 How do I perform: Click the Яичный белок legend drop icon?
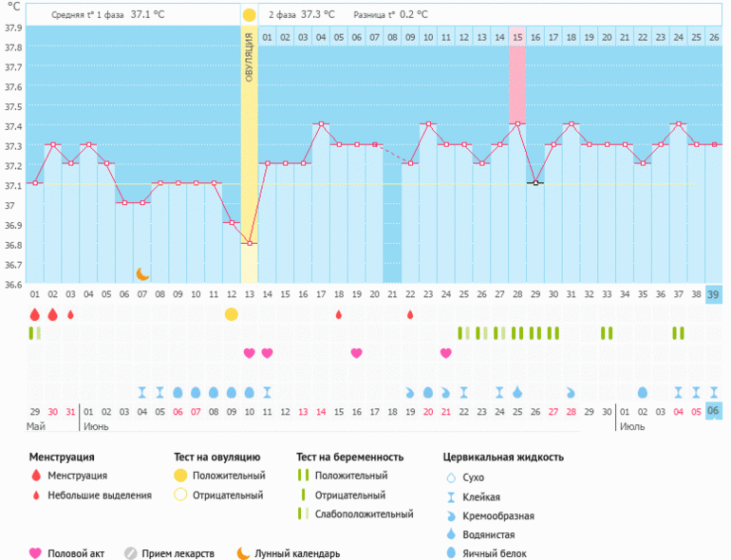click(451, 553)
